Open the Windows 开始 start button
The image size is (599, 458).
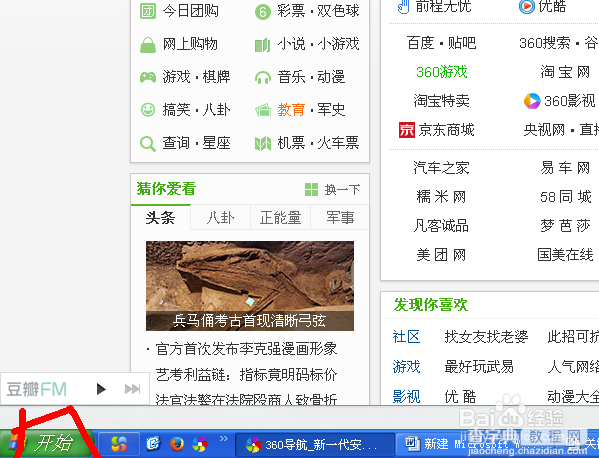tap(47, 443)
